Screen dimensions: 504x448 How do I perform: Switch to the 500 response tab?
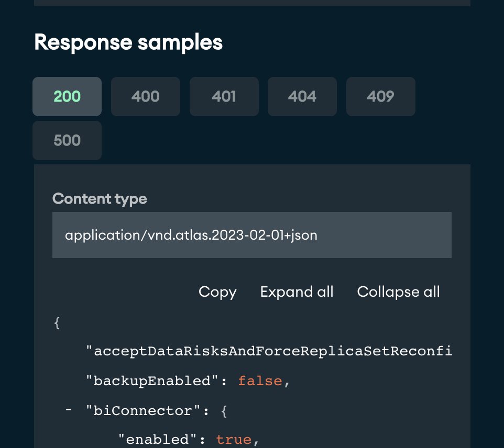67,141
